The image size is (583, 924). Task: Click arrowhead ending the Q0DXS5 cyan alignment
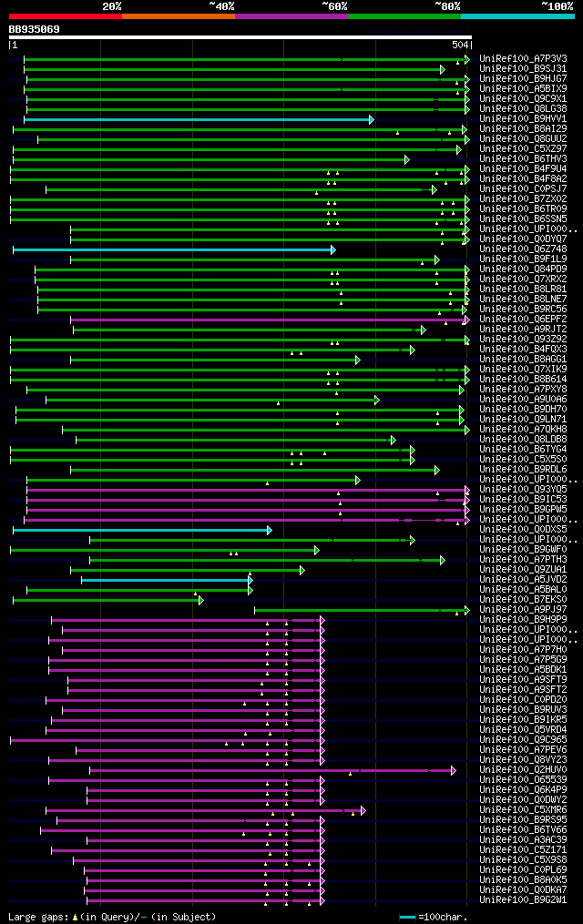(x=270, y=531)
